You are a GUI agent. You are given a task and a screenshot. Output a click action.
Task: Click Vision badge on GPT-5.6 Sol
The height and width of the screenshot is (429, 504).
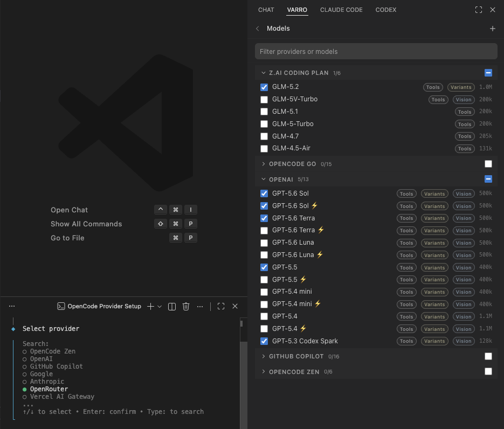point(464,194)
